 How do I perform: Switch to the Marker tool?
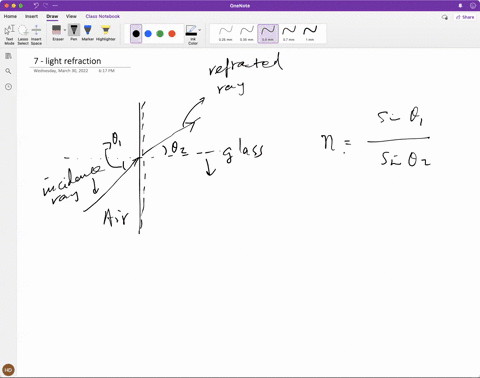88,33
